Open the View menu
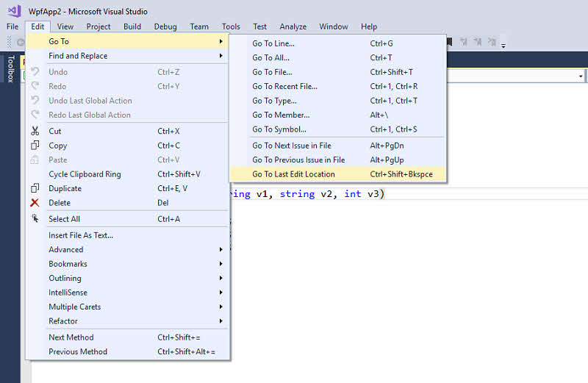Image resolution: width=588 pixels, height=383 pixels. pos(65,26)
